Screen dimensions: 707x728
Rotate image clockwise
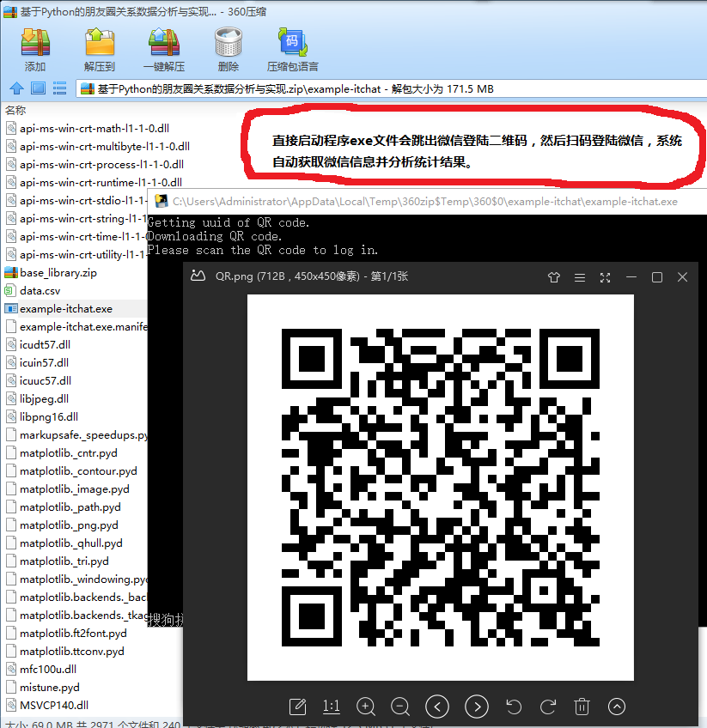[548, 707]
